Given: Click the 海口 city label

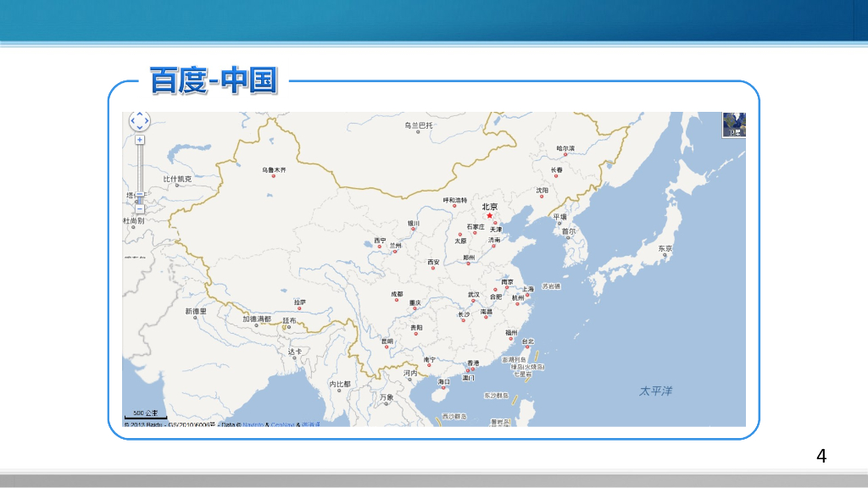Looking at the screenshot, I should [444, 382].
